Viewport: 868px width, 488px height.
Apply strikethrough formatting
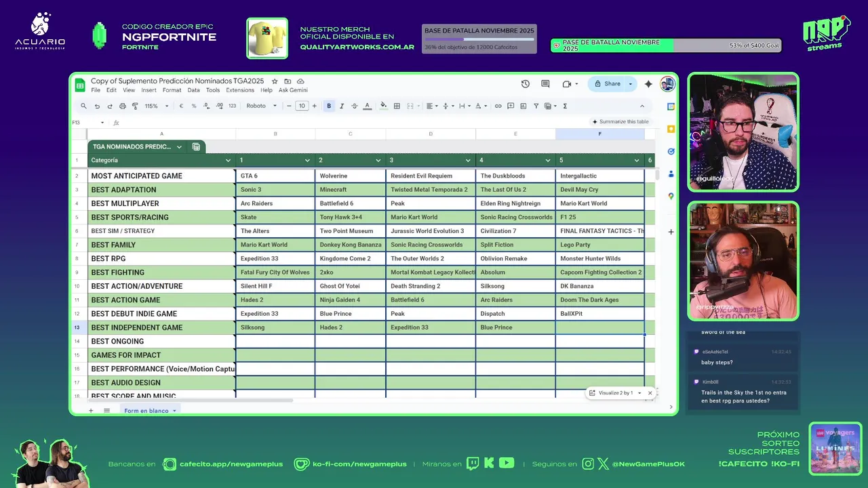point(354,106)
